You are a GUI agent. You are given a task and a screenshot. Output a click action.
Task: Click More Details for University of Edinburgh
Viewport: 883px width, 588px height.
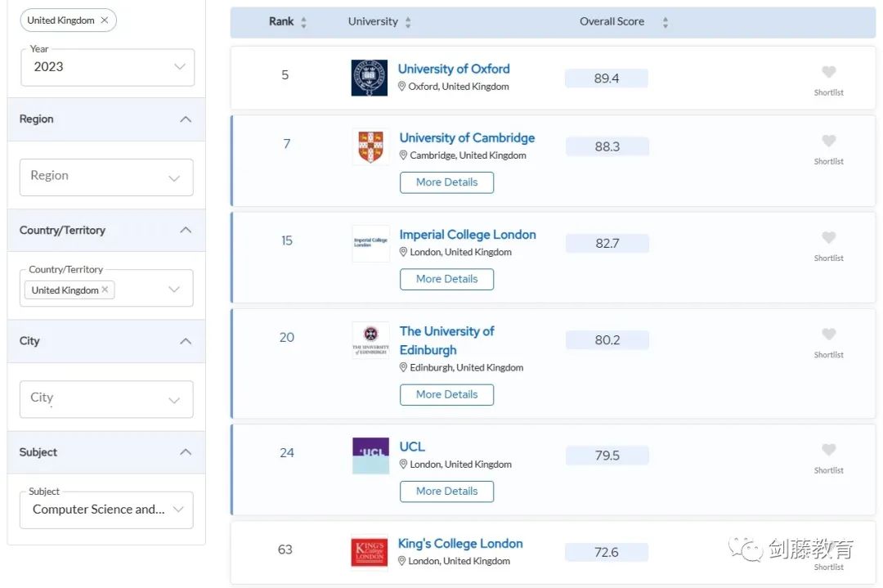click(446, 395)
